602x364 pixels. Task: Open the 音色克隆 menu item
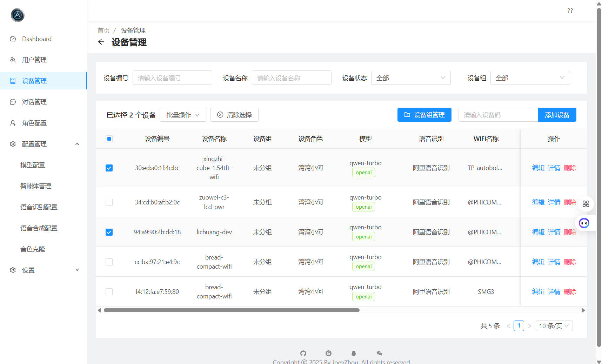pyautogui.click(x=33, y=249)
